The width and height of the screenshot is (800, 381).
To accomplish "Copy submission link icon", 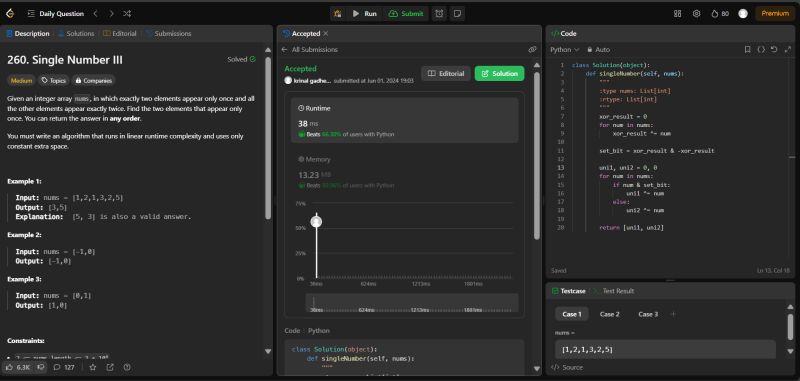I will click(532, 49).
